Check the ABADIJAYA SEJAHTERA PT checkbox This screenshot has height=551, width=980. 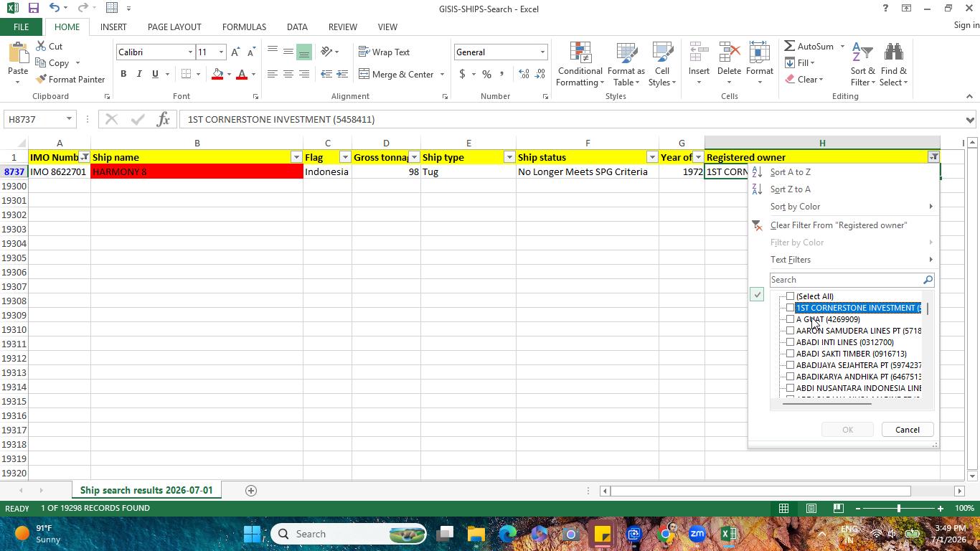click(x=790, y=365)
